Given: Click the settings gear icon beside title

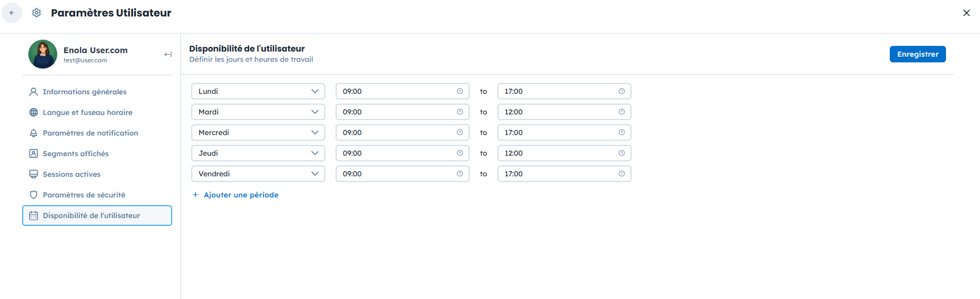Looking at the screenshot, I should tap(37, 13).
